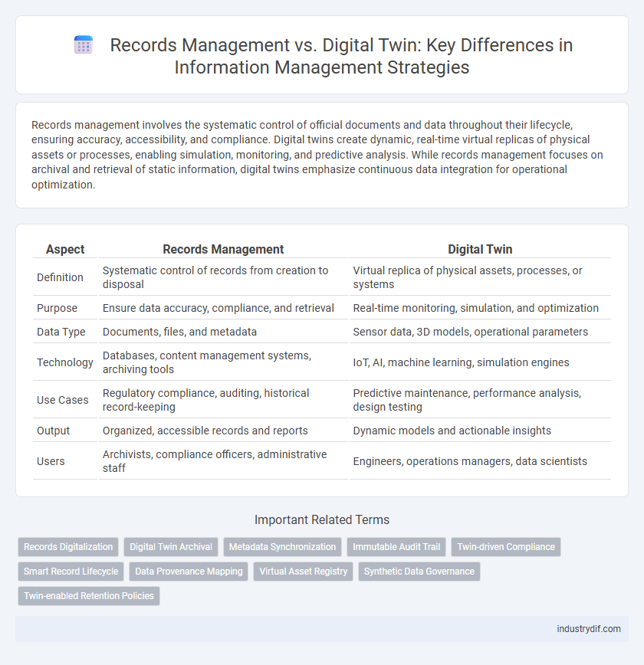Screen dimensions: 644x665
Task: Click the Output row label
Action: coord(53,431)
